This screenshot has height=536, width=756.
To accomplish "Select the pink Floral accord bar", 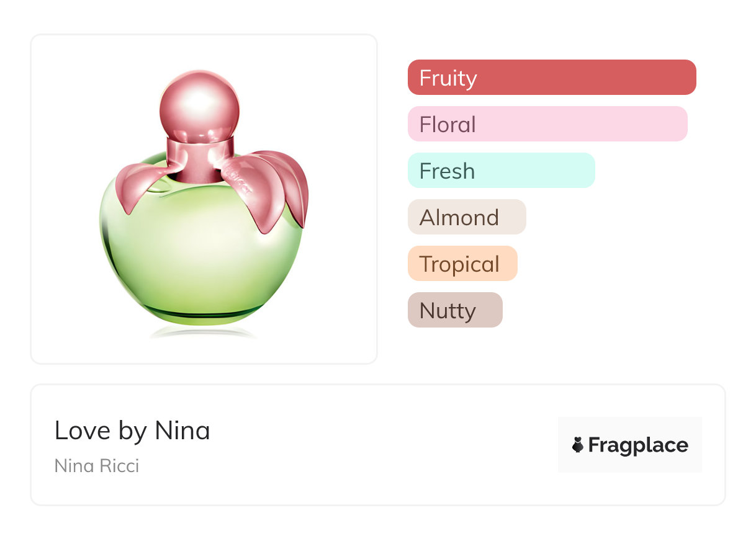I will [x=547, y=124].
